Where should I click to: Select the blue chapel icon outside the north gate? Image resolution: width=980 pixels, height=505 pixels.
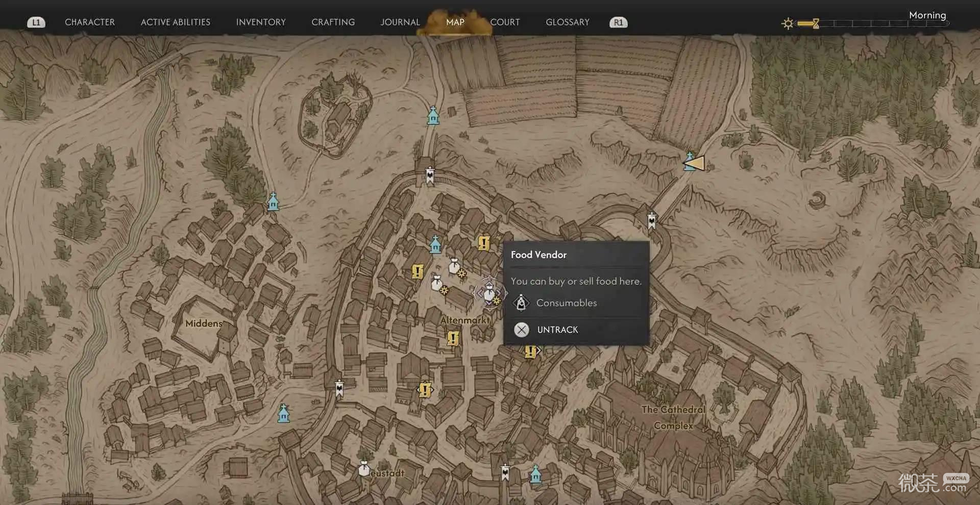433,116
